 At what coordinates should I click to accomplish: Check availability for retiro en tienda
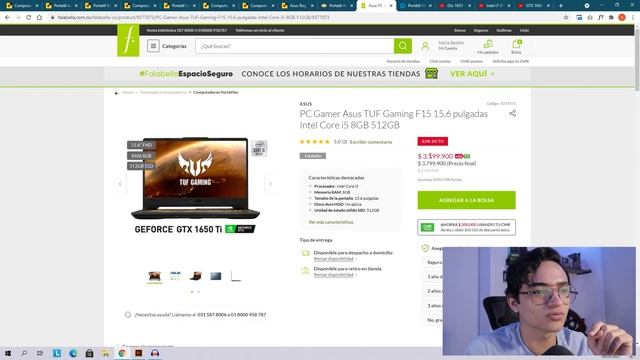click(x=333, y=275)
